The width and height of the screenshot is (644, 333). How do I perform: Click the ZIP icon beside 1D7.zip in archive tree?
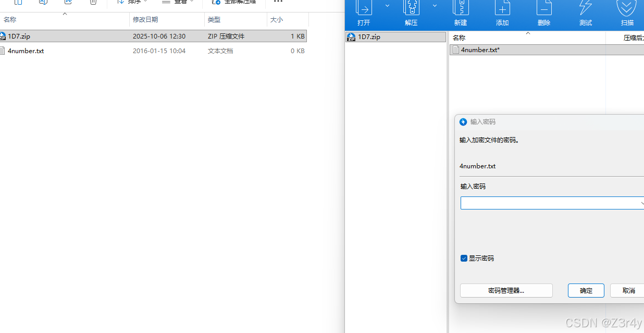pyautogui.click(x=351, y=37)
